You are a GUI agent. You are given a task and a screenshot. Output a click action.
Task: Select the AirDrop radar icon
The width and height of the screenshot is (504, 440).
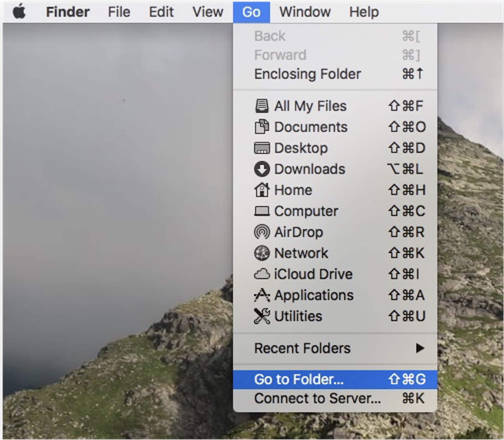click(261, 232)
